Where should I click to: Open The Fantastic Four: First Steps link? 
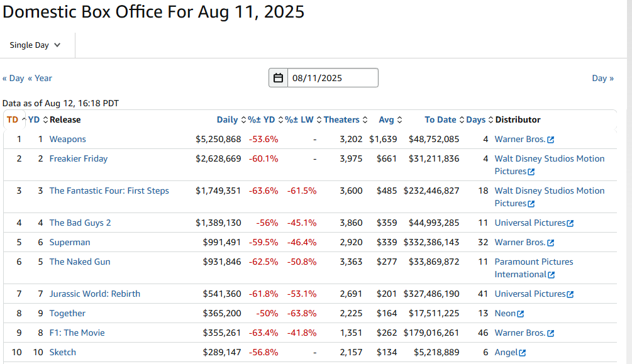click(109, 190)
